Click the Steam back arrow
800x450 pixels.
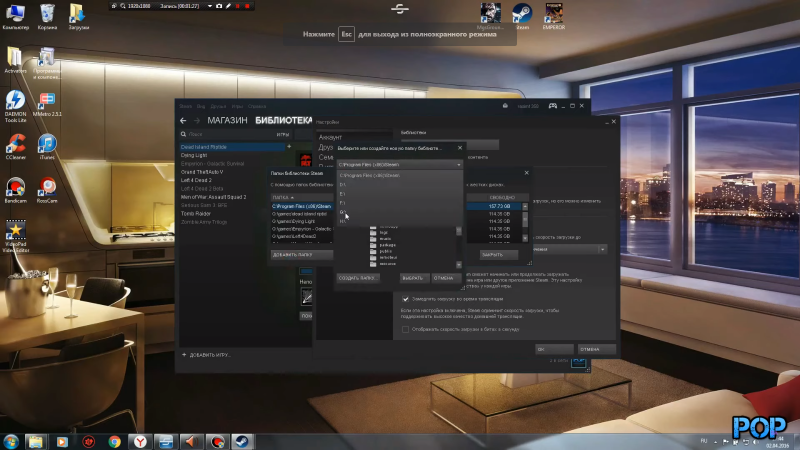[183, 120]
